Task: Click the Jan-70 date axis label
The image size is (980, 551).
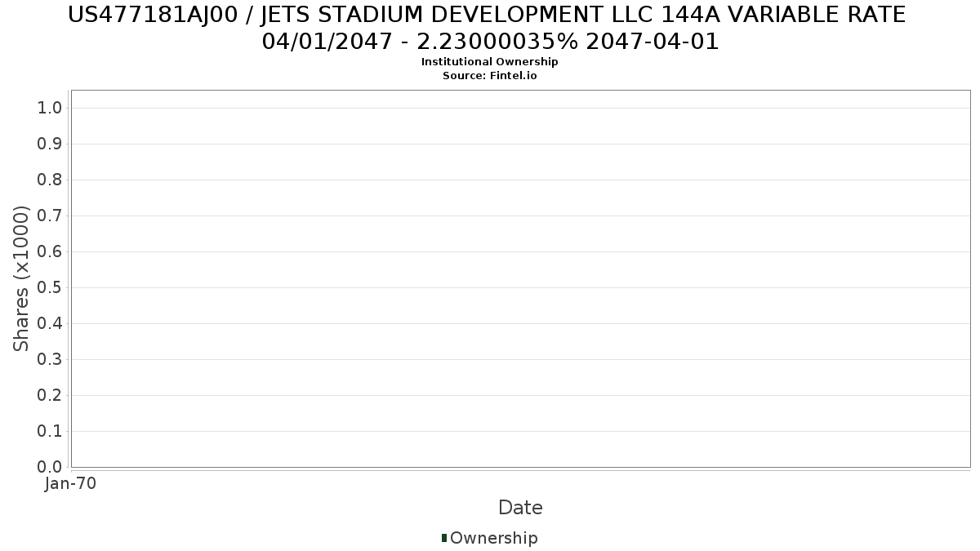Action: tap(71, 484)
